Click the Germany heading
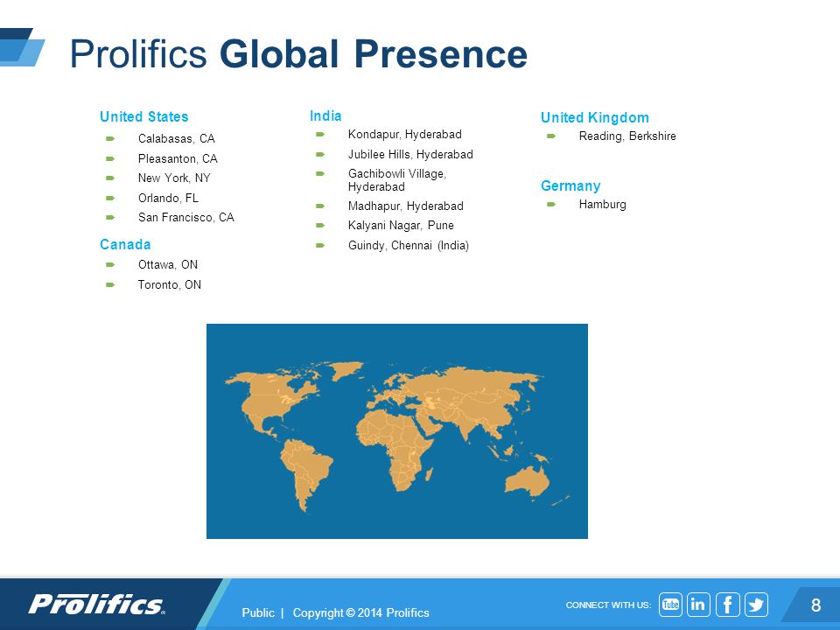Screen dimensions: 840x630 (570, 185)
